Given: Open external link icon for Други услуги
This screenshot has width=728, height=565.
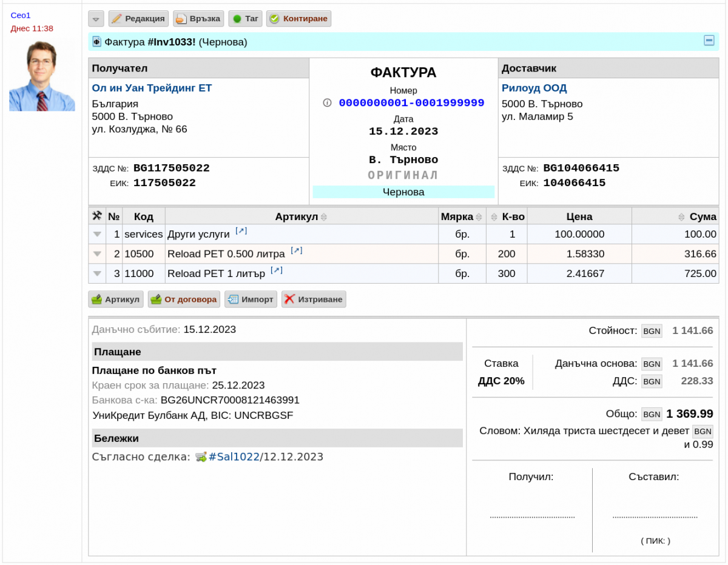Looking at the screenshot, I should click(x=241, y=232).
